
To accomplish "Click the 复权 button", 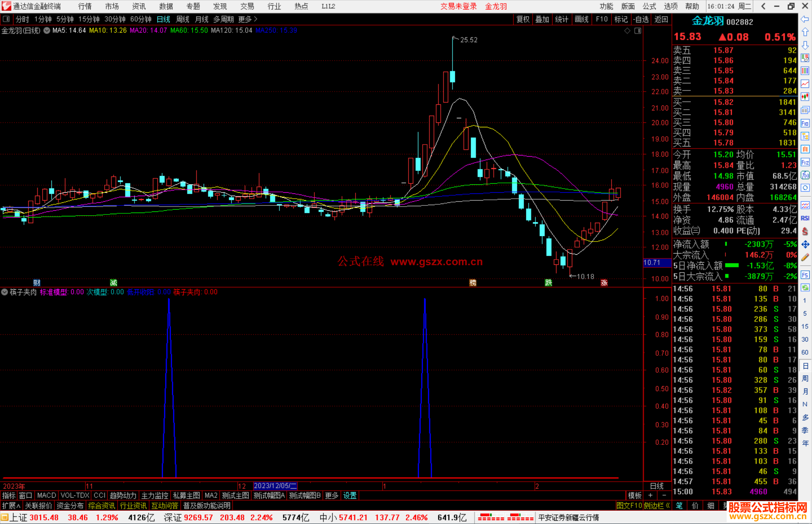I will [523, 19].
